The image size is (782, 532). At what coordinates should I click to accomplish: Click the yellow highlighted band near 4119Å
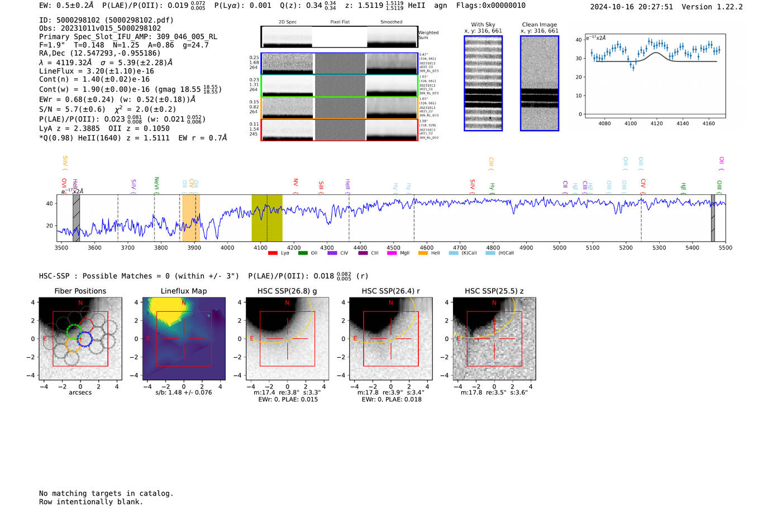267,218
